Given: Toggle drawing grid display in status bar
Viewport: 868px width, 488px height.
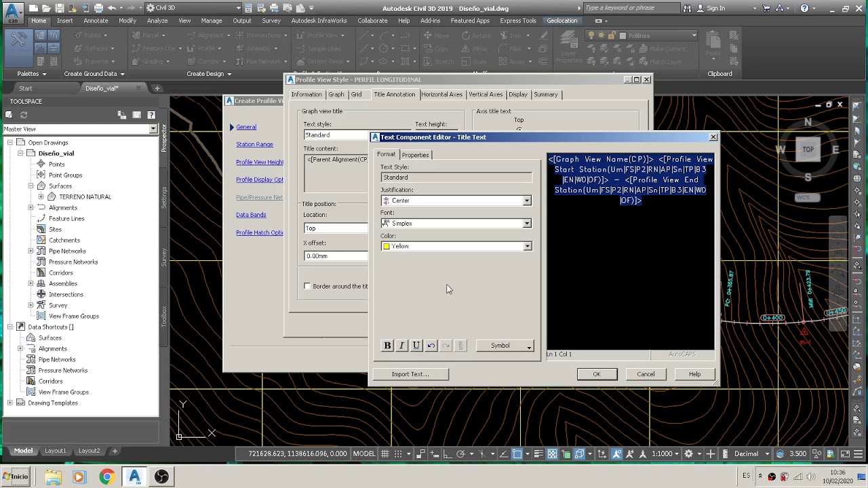Looking at the screenshot, I should [x=384, y=453].
